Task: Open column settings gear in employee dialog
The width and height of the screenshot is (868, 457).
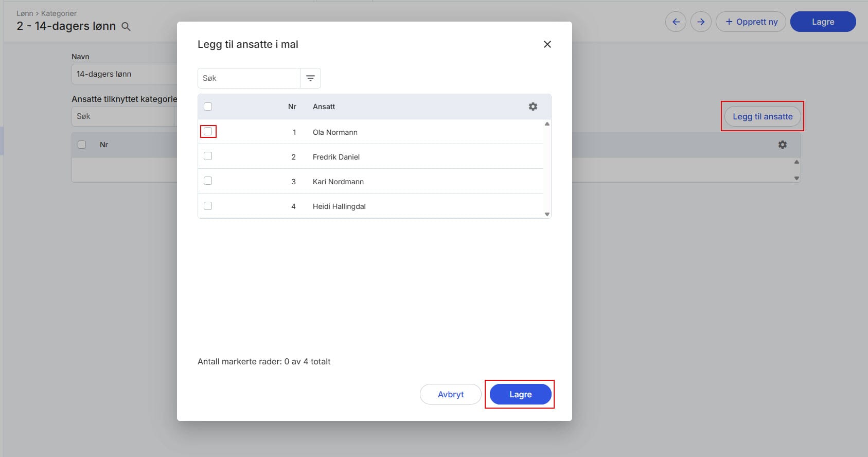Action: pyautogui.click(x=533, y=107)
